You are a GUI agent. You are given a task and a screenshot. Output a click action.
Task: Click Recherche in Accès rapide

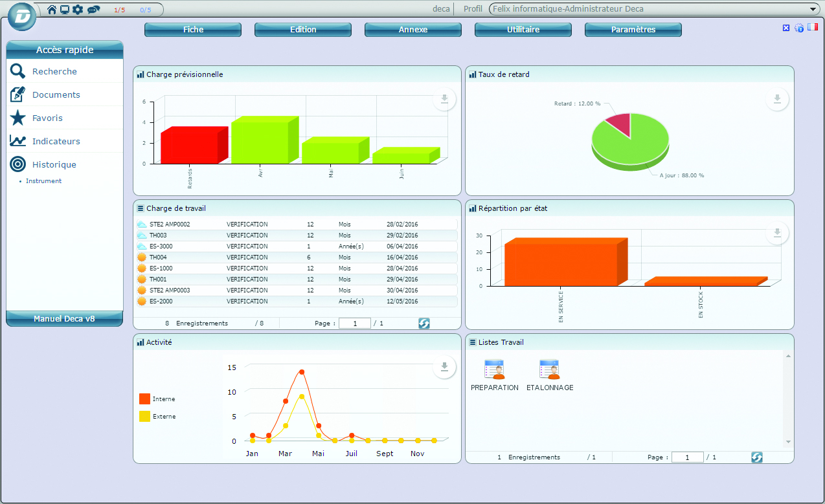[54, 72]
